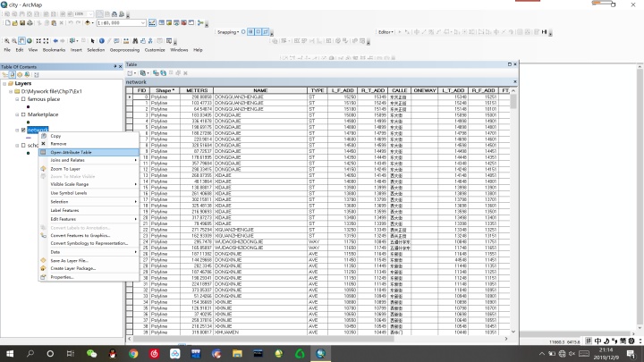The height and width of the screenshot is (362, 644).
Task: Expand Joins and Relates submenu
Action: 89,160
